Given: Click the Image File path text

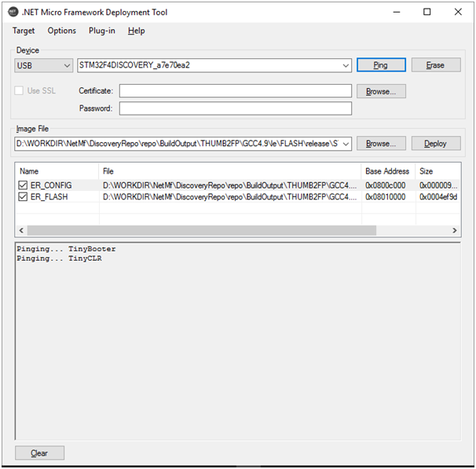Looking at the screenshot, I should point(177,144).
